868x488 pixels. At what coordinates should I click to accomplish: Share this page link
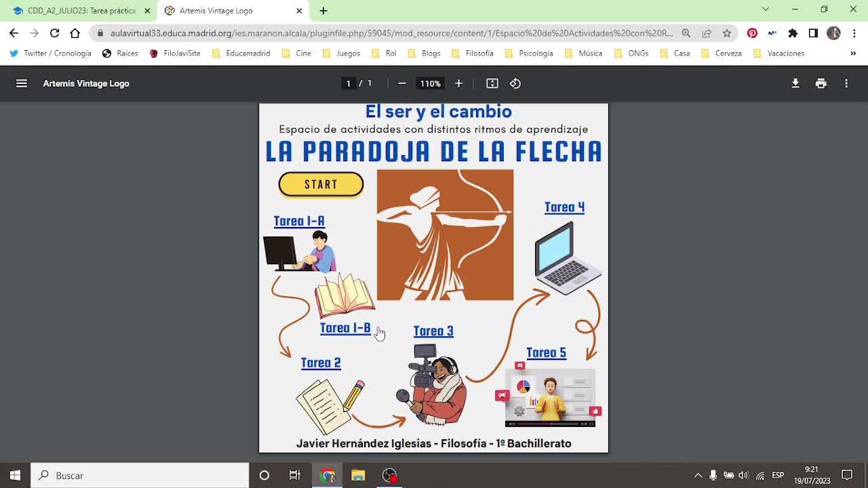(x=707, y=33)
